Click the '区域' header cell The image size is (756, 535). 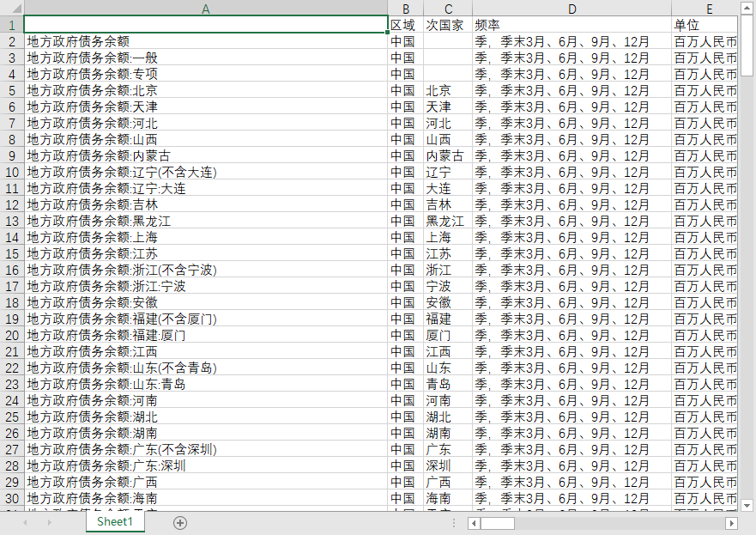point(406,25)
